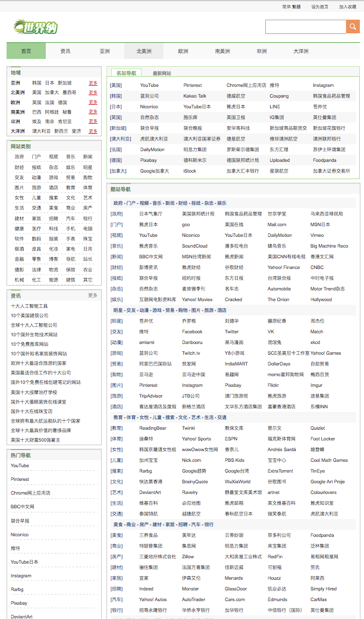Open article 十大人工智能工具

(x=29, y=306)
